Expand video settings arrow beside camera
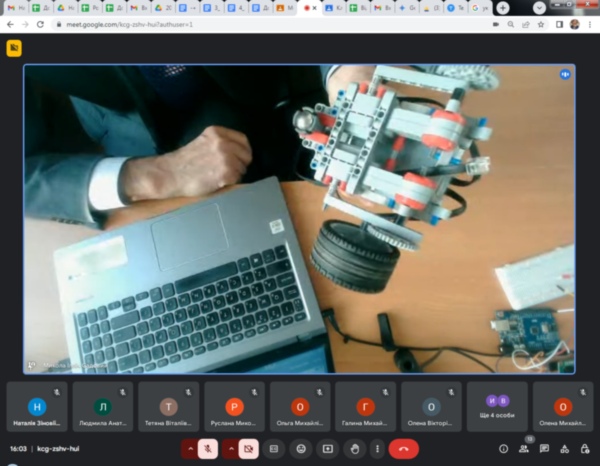Screen dimensions: 600x466 click(230, 449)
